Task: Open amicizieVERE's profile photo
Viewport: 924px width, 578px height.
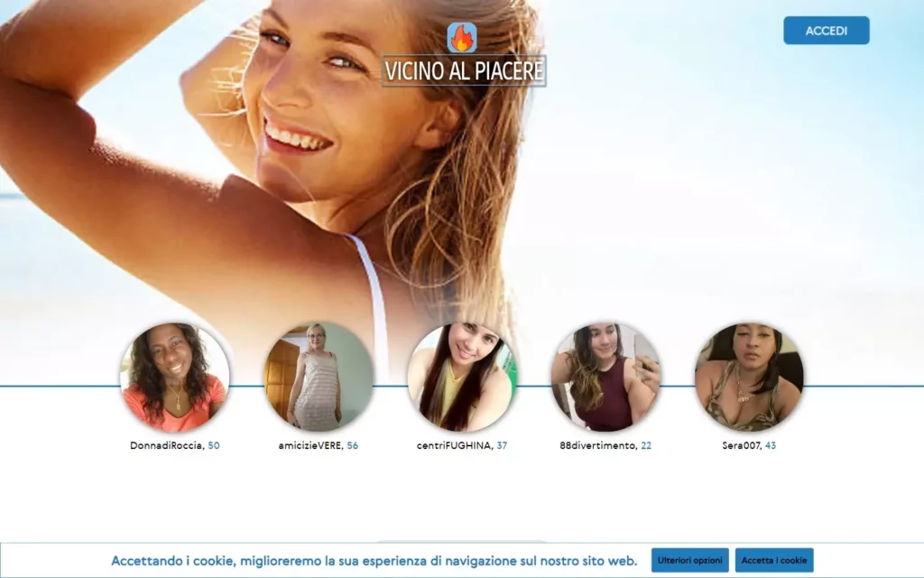Action: (317, 379)
